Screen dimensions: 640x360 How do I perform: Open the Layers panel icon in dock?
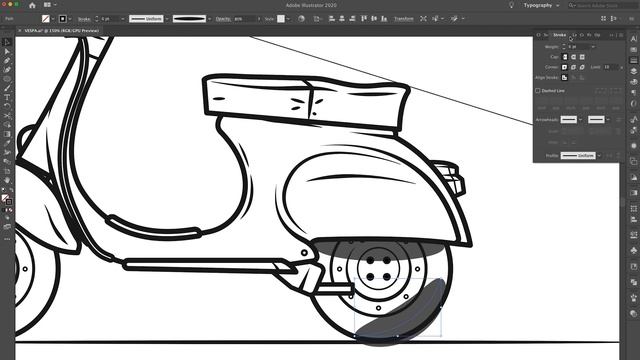(633, 71)
